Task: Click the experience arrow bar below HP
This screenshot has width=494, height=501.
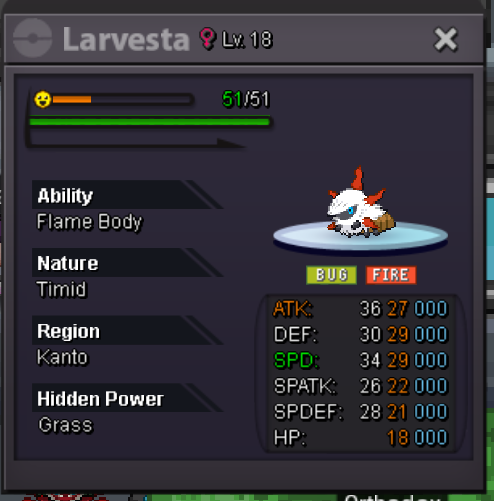Action: [x=137, y=143]
